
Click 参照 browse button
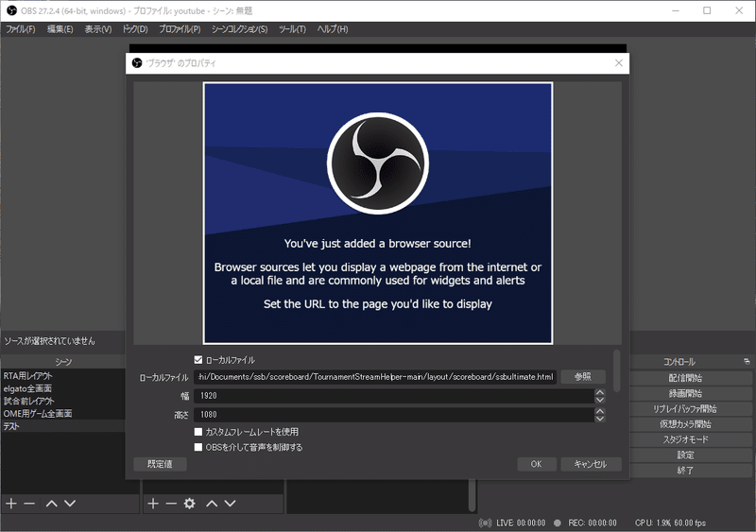point(583,377)
